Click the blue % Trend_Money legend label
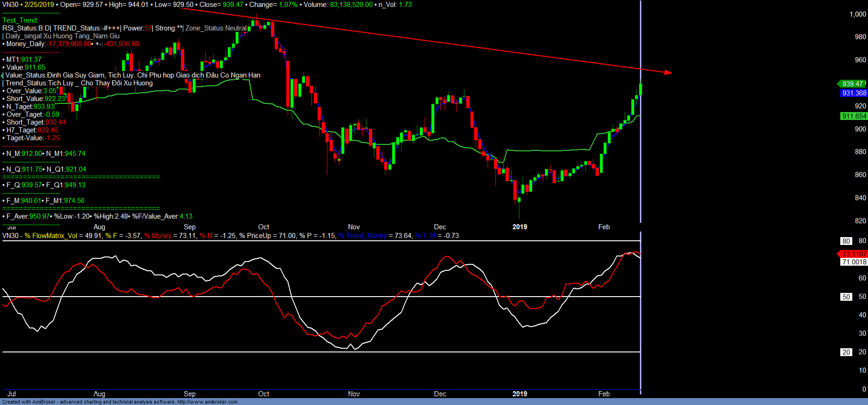The width and height of the screenshot is (868, 405). point(362,236)
